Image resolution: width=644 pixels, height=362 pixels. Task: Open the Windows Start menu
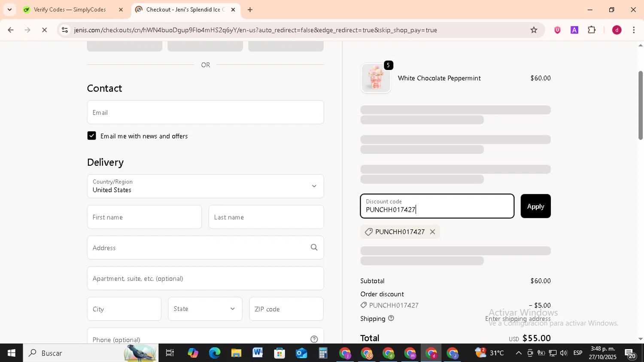(11, 353)
